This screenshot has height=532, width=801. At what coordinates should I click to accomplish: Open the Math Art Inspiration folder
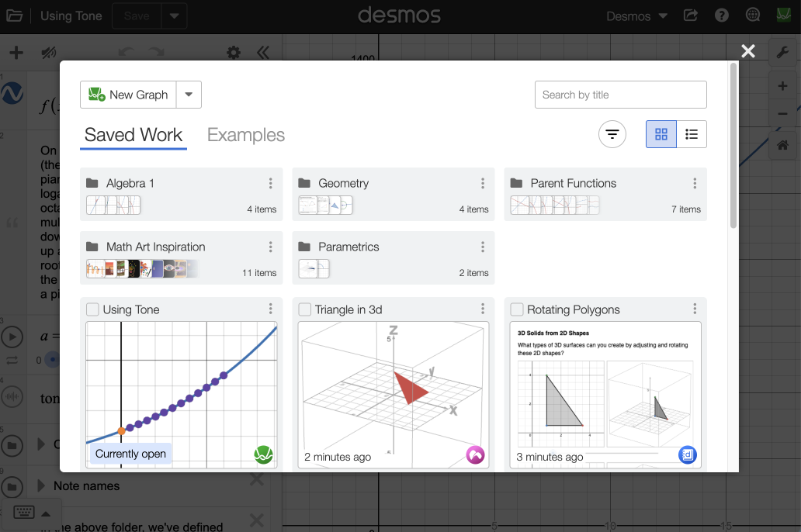[182, 257]
